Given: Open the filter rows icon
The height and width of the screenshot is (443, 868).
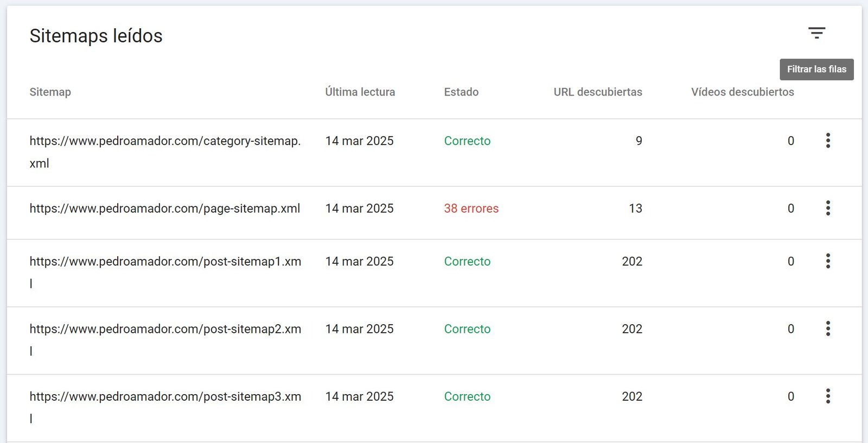Looking at the screenshot, I should click(x=816, y=33).
